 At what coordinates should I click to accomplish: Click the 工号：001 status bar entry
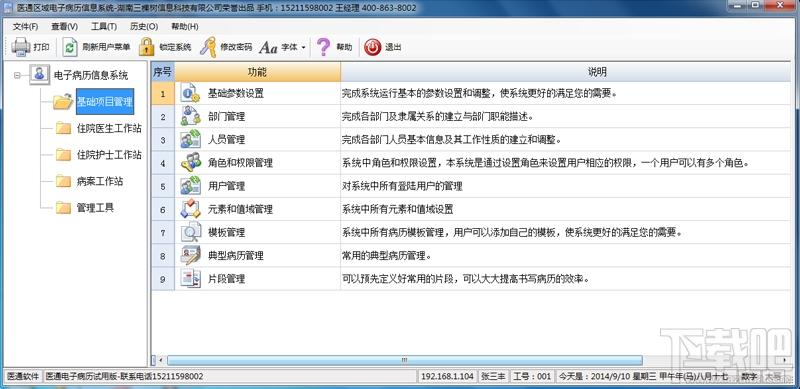pos(532,376)
